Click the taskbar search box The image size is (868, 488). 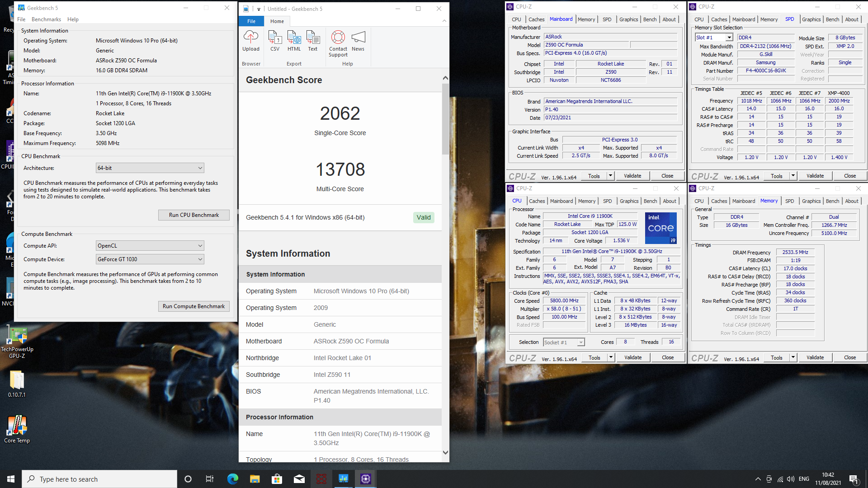(x=99, y=479)
